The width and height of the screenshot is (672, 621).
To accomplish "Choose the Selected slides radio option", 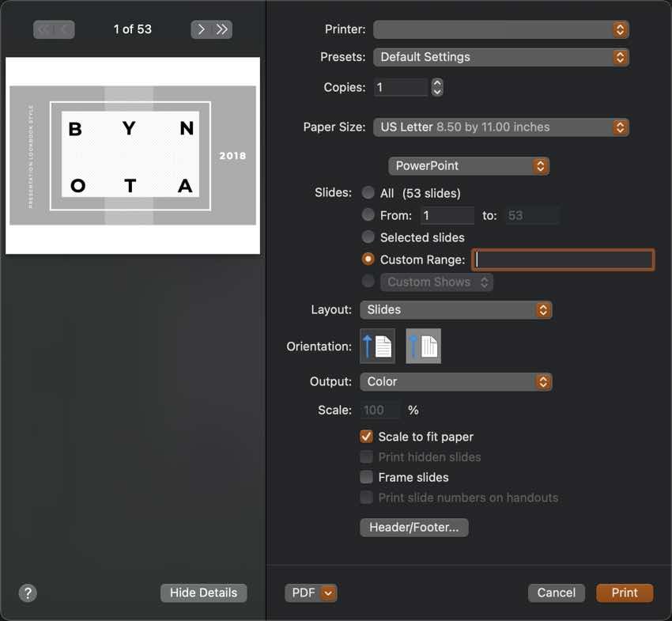I will point(368,237).
